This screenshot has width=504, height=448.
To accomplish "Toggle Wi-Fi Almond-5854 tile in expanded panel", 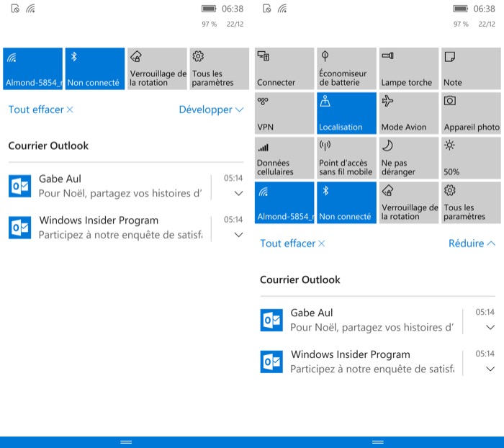I will 284,202.
